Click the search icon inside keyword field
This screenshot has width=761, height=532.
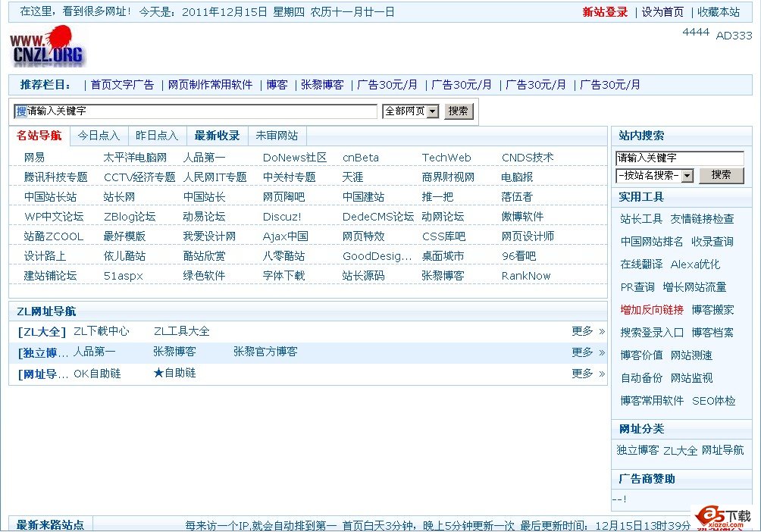click(x=21, y=111)
